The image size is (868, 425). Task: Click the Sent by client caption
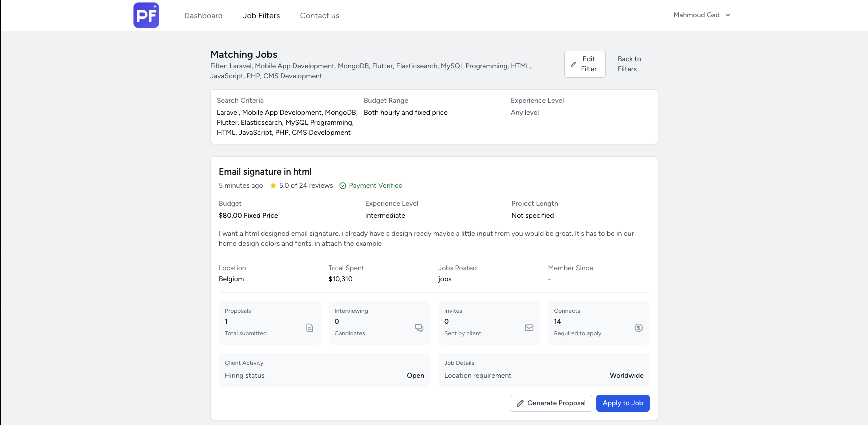tap(463, 334)
